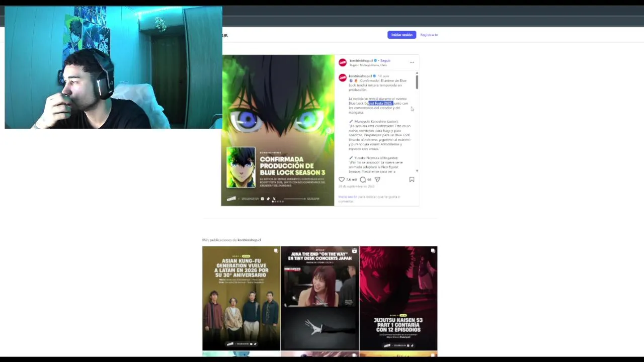The height and width of the screenshot is (362, 644).
Task: Share the post with the paper-plane icon
Action: 377,179
